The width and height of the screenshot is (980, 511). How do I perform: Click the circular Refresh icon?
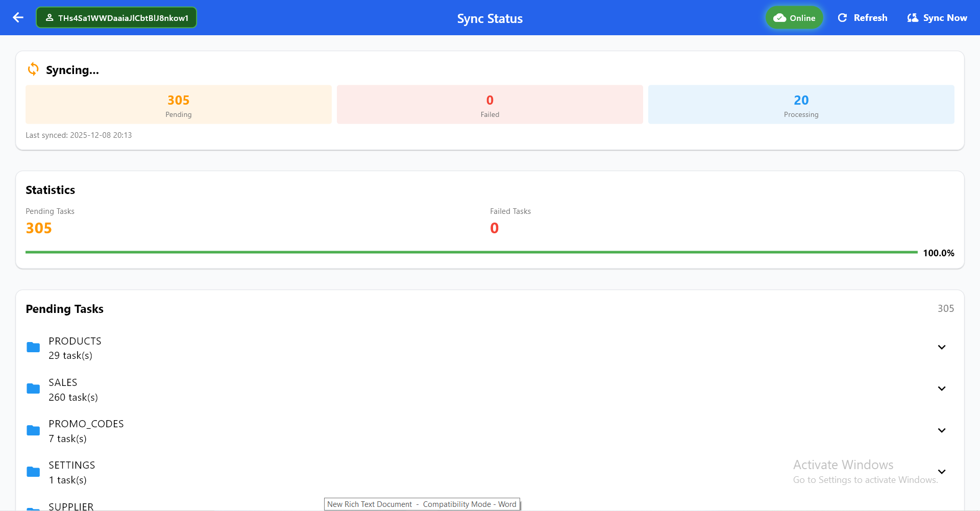point(843,17)
